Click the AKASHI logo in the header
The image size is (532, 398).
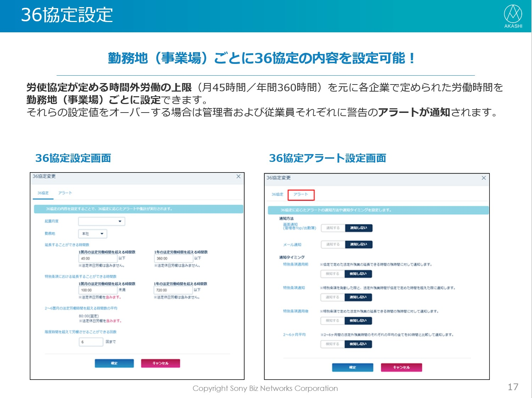click(x=513, y=16)
